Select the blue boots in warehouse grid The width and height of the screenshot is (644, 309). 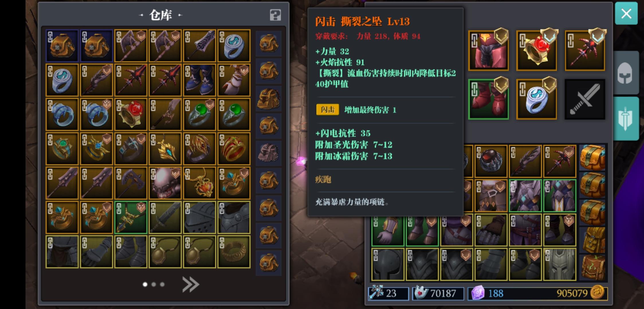(199, 80)
